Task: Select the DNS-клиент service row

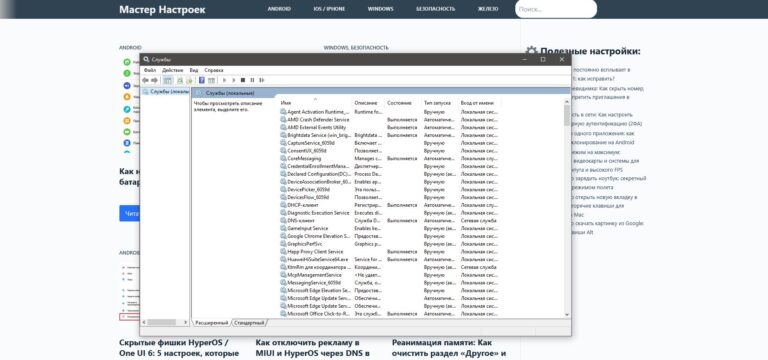Action: (x=390, y=220)
